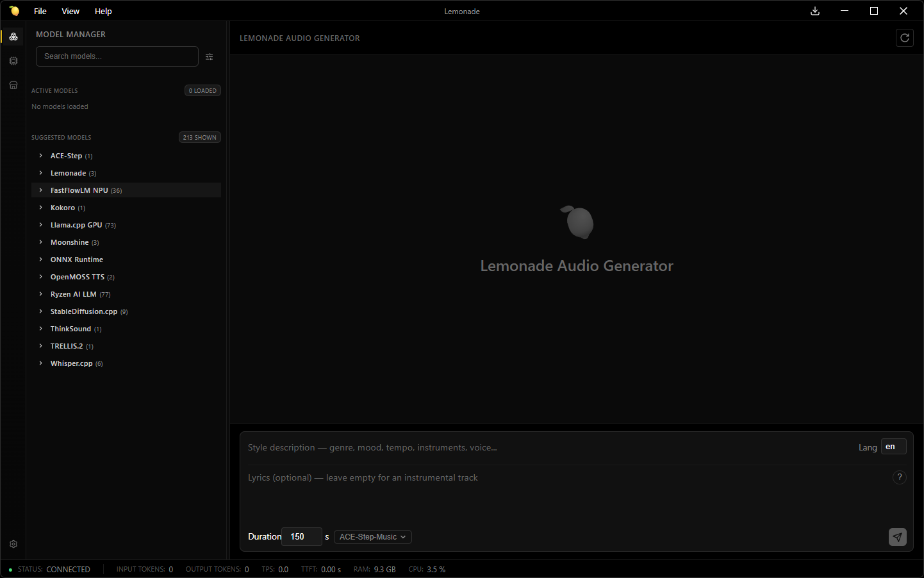
Task: Expand the Whisper.cpp model group
Action: pyautogui.click(x=126, y=363)
